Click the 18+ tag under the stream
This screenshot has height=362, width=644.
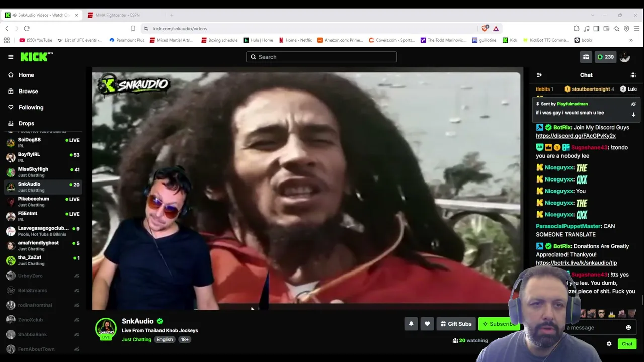(185, 340)
